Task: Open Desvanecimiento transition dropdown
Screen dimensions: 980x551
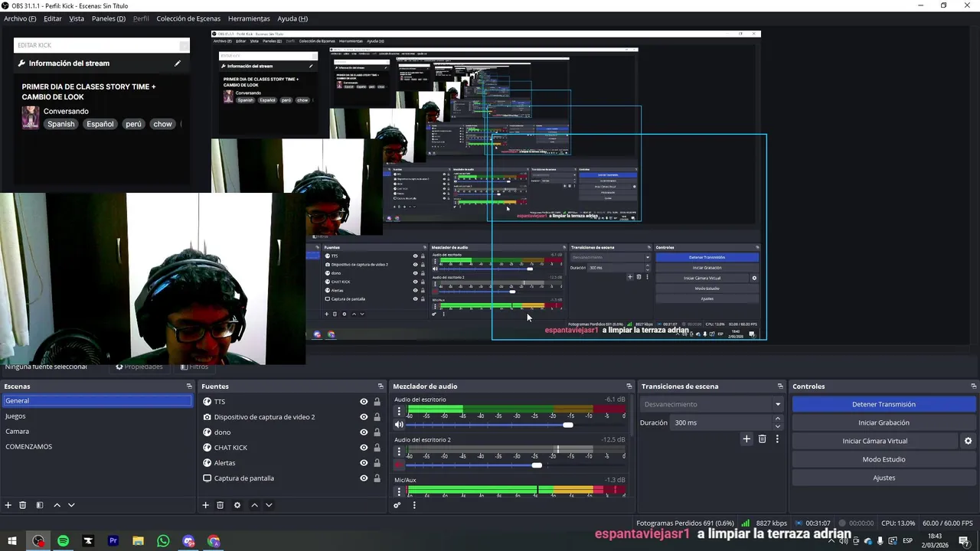Action: (778, 404)
